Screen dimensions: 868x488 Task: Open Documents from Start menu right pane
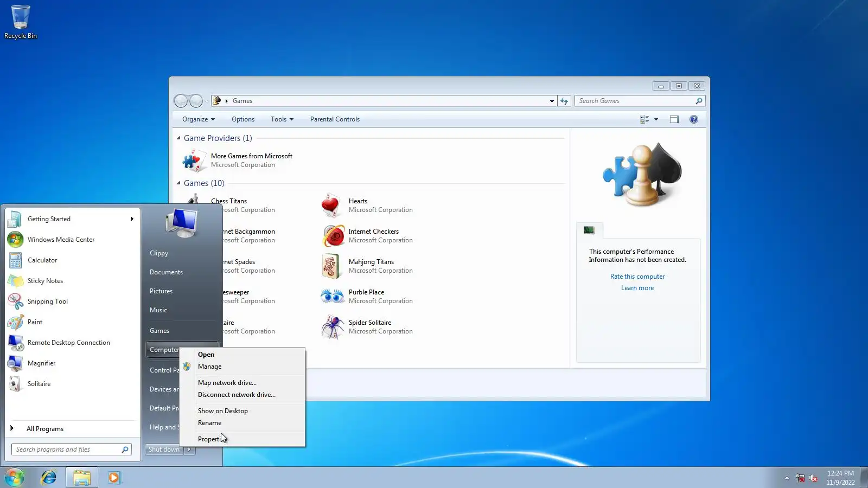[166, 272]
